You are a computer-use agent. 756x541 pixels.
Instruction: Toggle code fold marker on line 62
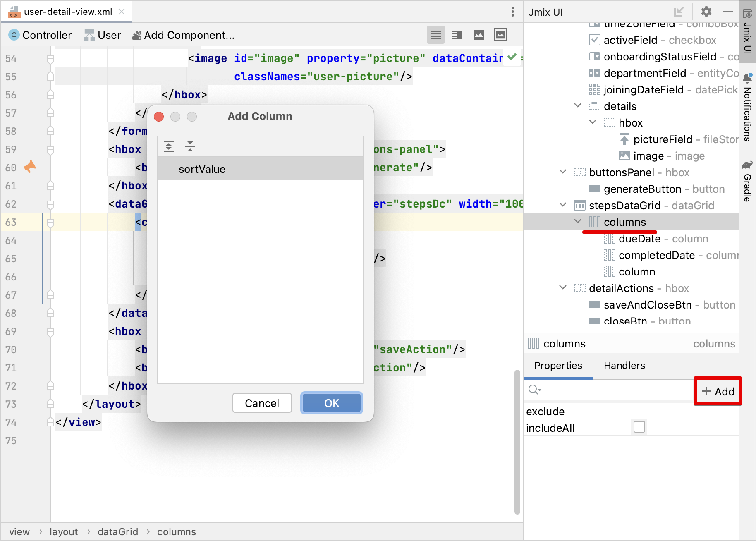(50, 204)
